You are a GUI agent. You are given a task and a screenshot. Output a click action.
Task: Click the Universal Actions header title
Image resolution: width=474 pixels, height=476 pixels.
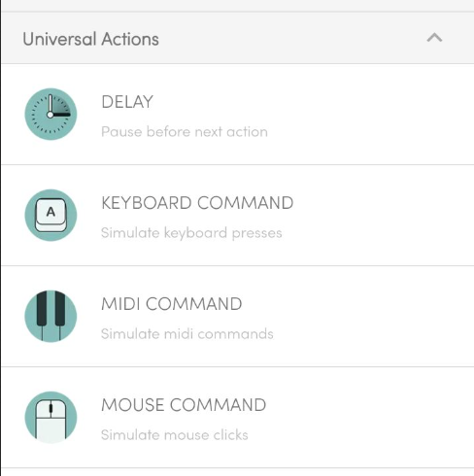click(x=91, y=39)
